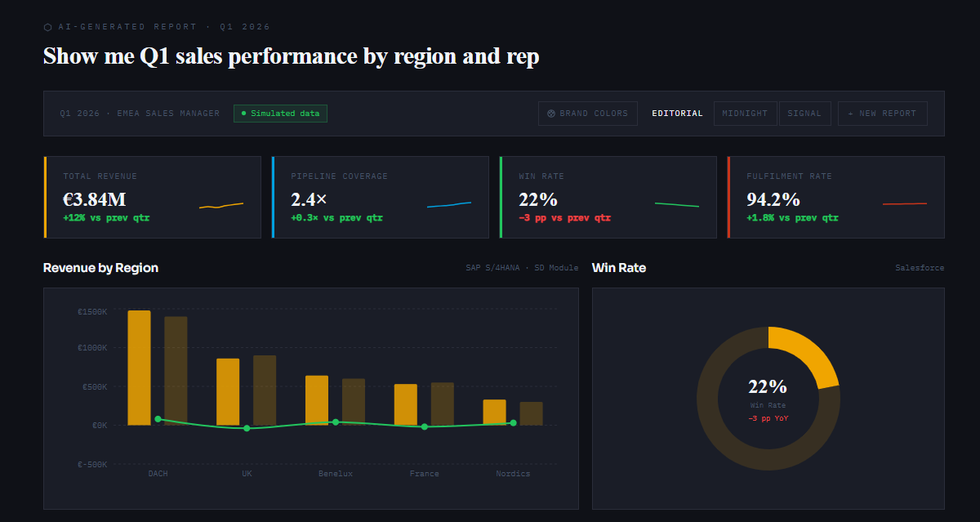Open the Pipeline Coverage KPI card
Image resolution: width=980 pixels, height=522 pixels.
click(380, 197)
